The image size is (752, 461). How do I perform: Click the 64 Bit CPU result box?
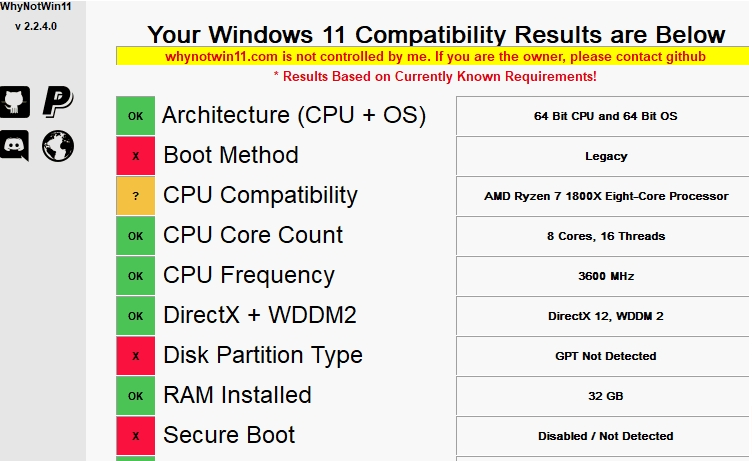click(605, 116)
